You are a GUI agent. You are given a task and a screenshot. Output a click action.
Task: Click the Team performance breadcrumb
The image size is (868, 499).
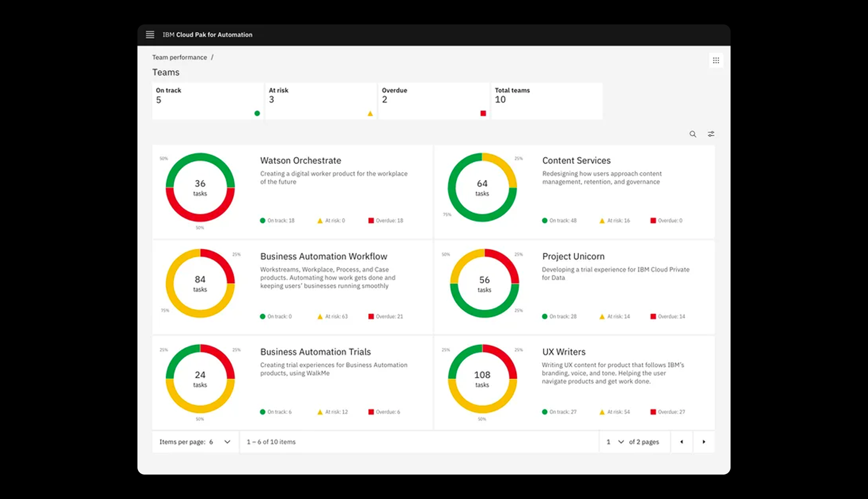pyautogui.click(x=179, y=57)
